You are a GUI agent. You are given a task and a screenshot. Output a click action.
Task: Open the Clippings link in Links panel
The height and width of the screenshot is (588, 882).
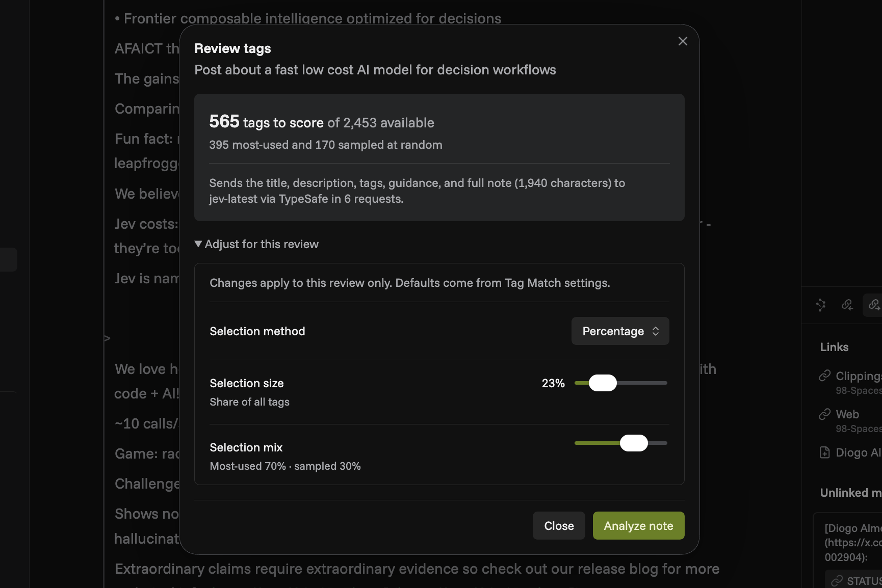pos(859,376)
